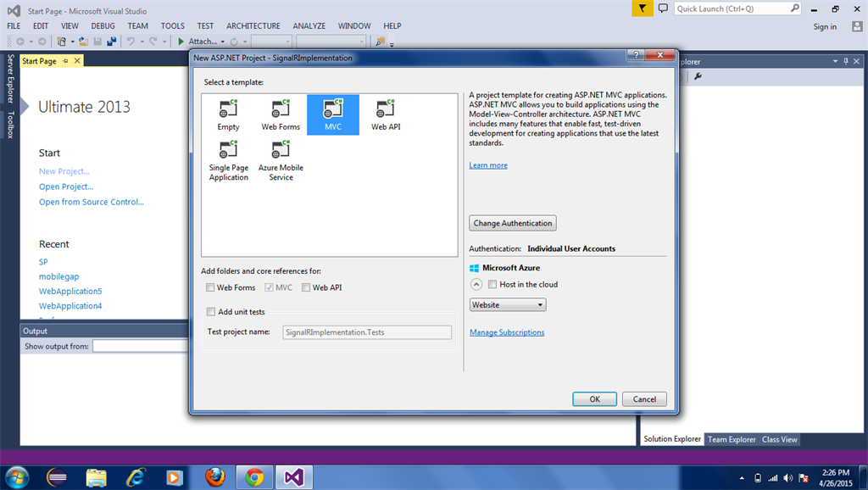Switch to the Class View tab
The width and height of the screenshot is (868, 490).
780,439
